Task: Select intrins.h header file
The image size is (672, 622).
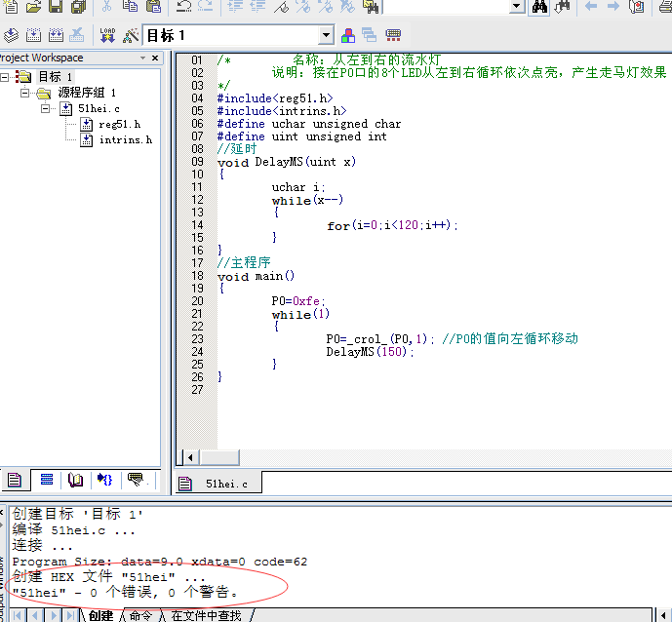Action: pos(126,140)
